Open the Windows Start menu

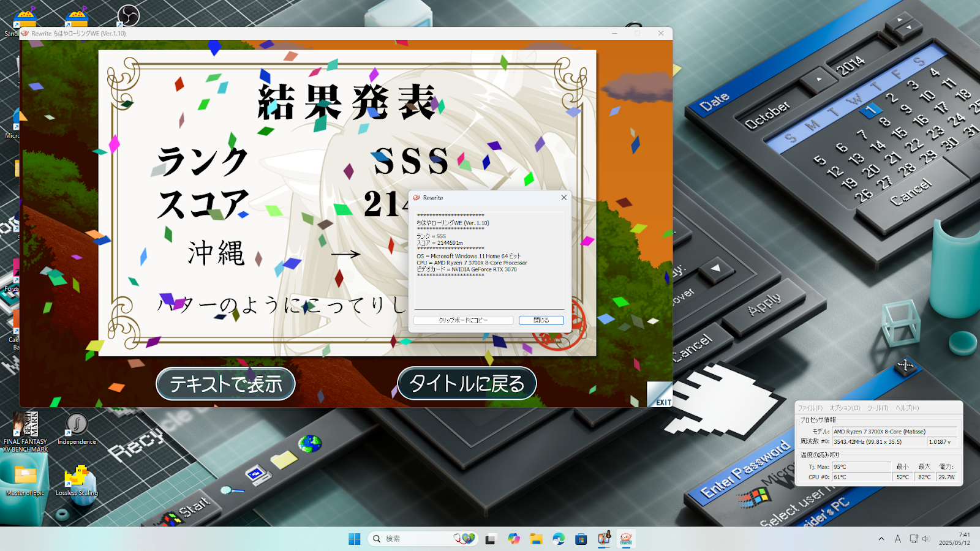point(355,539)
